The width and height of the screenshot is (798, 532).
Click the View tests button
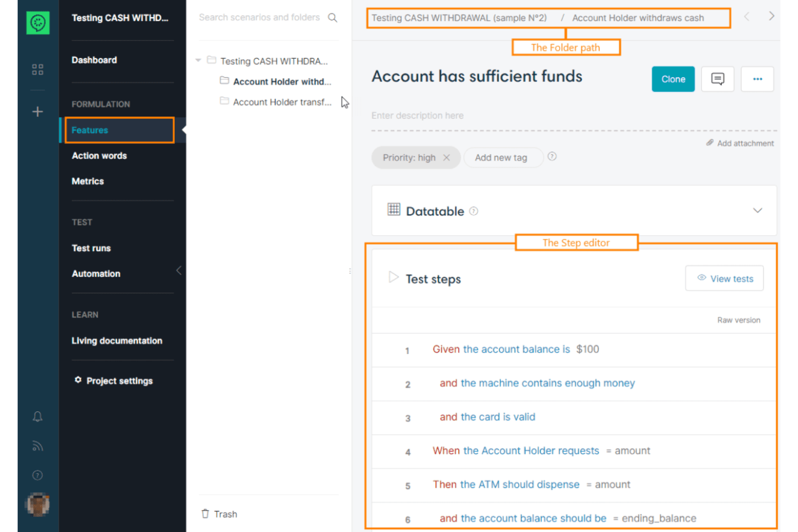pyautogui.click(x=724, y=278)
